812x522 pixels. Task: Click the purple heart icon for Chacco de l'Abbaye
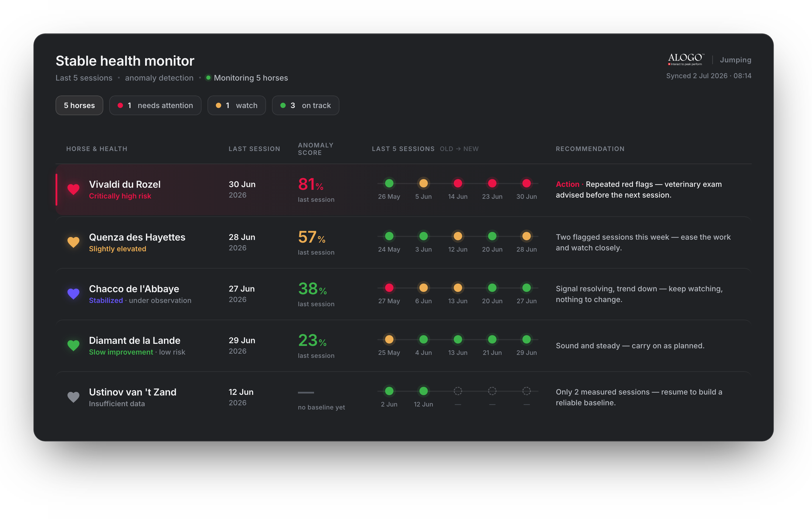pos(73,294)
